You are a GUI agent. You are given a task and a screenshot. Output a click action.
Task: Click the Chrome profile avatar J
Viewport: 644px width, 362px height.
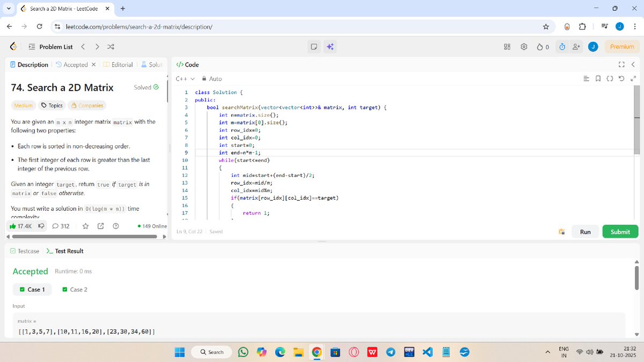[619, 26]
